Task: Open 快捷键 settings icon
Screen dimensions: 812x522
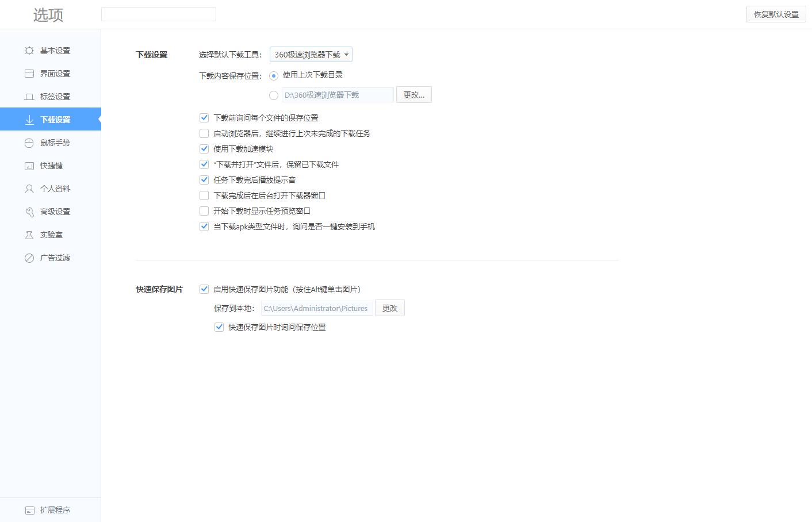Action: coord(29,166)
